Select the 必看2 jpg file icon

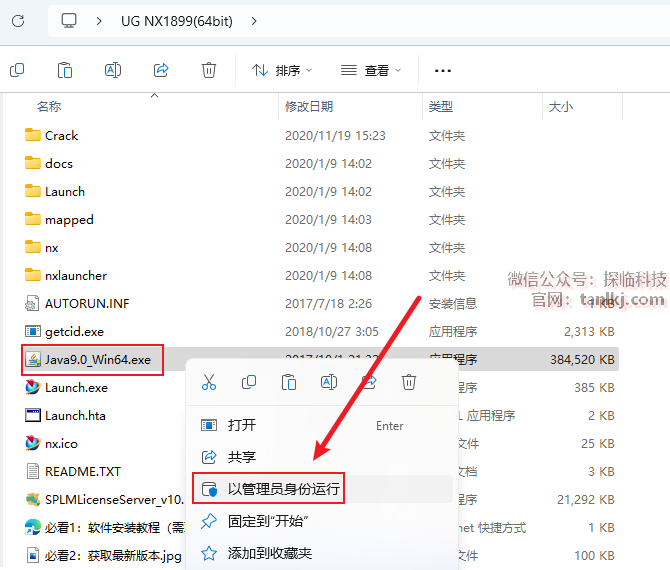33,555
